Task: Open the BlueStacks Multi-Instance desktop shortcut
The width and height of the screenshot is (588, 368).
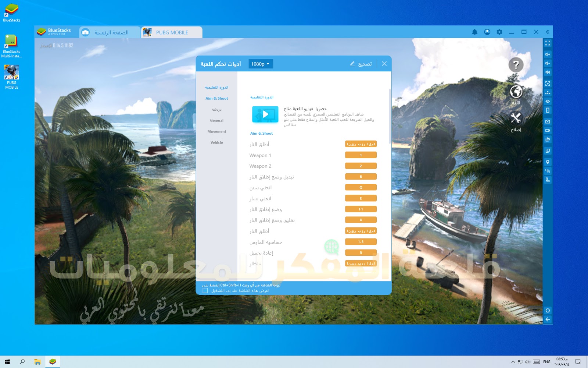Action: [11, 46]
